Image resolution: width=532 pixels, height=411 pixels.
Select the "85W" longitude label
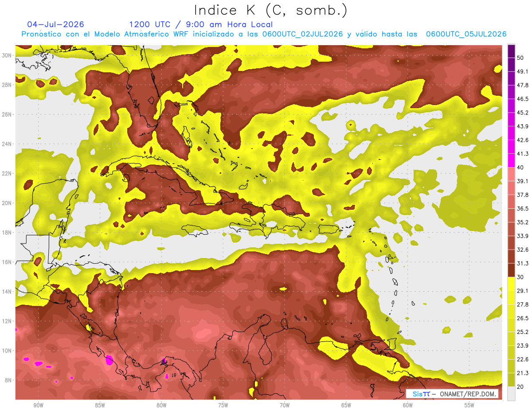coord(100,405)
